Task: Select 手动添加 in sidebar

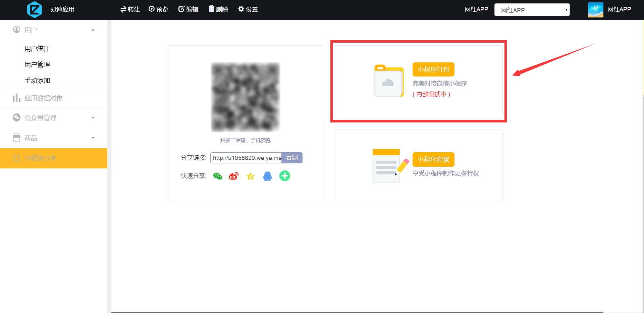Action: tap(37, 81)
